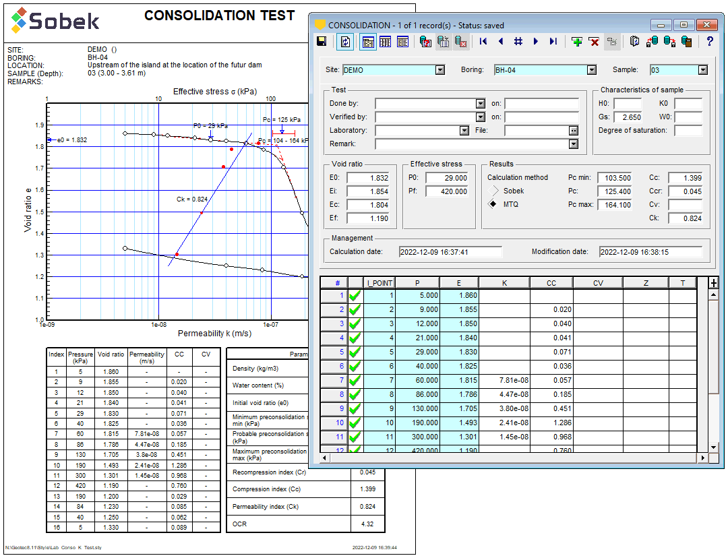Click the CV column header

pyautogui.click(x=598, y=283)
